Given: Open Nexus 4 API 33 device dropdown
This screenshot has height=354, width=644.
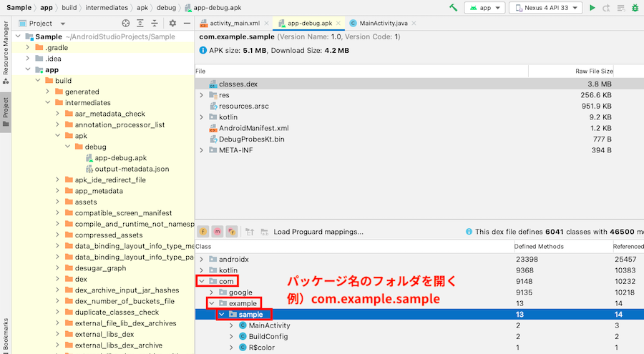Looking at the screenshot, I should click(x=545, y=7).
